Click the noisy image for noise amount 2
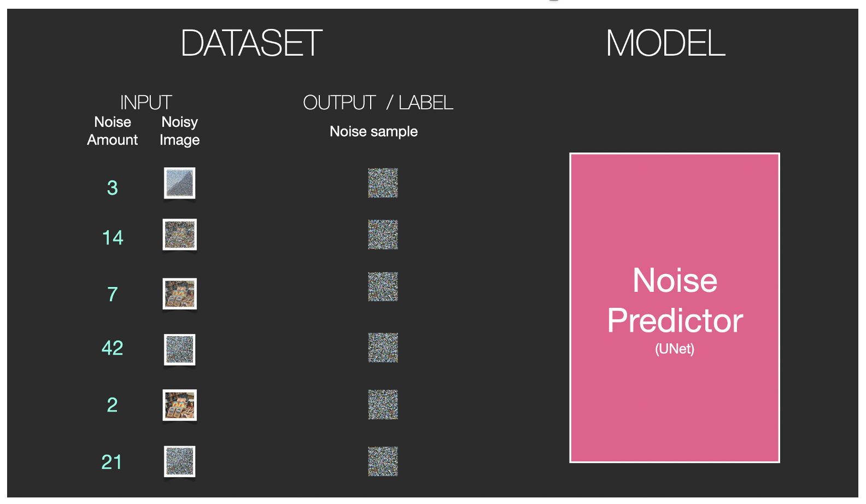The height and width of the screenshot is (504, 866). pyautogui.click(x=180, y=405)
